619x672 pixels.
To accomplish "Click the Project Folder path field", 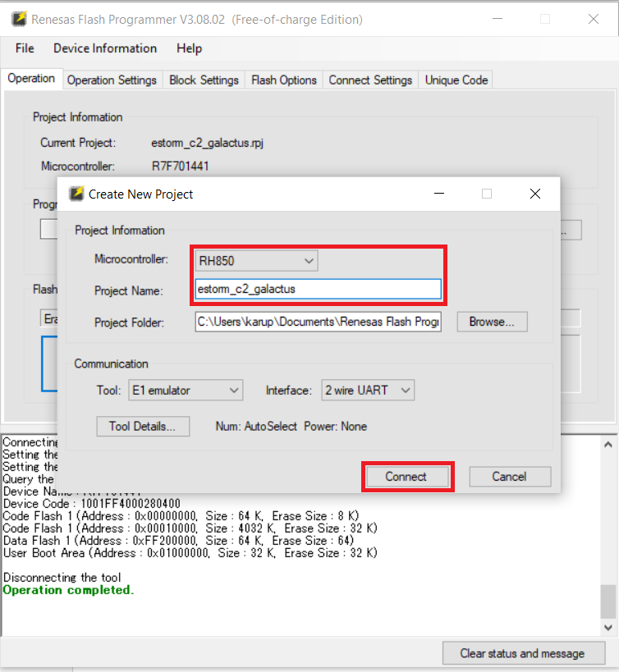I will [x=318, y=322].
